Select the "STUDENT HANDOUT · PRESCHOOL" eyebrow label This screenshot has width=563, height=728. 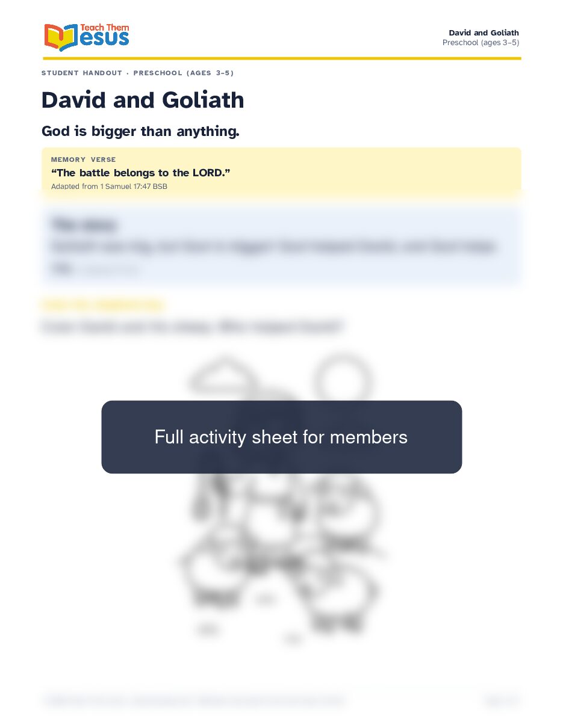pos(137,73)
